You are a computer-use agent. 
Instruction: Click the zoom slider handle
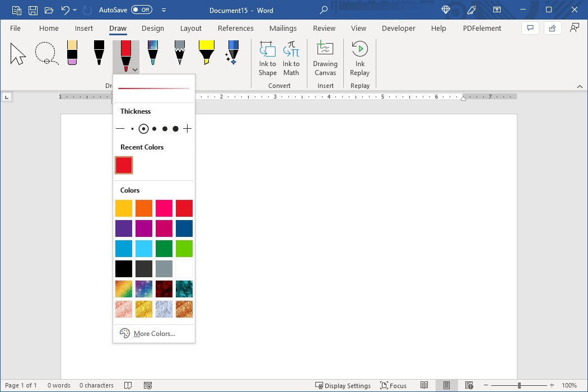(519, 385)
